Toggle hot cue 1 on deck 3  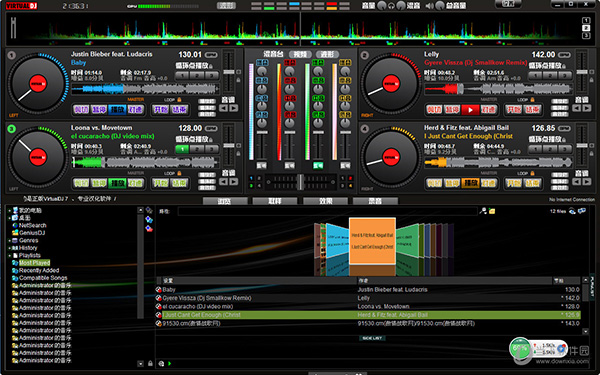(183, 149)
